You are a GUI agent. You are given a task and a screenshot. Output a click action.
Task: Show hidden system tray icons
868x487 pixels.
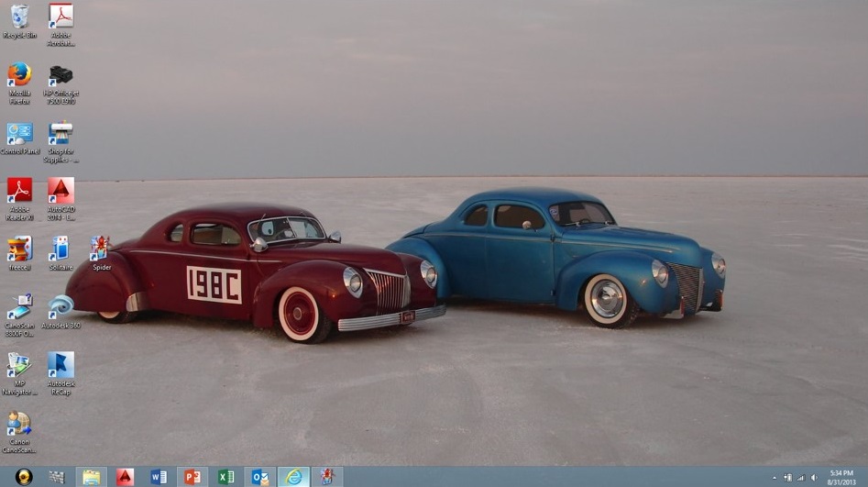[x=775, y=478]
